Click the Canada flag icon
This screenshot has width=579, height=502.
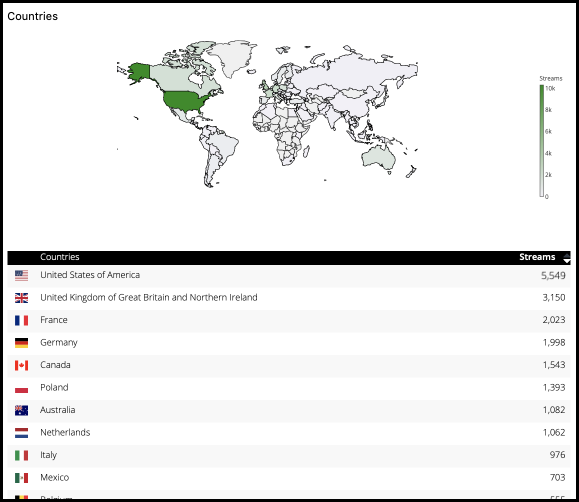(x=21, y=365)
